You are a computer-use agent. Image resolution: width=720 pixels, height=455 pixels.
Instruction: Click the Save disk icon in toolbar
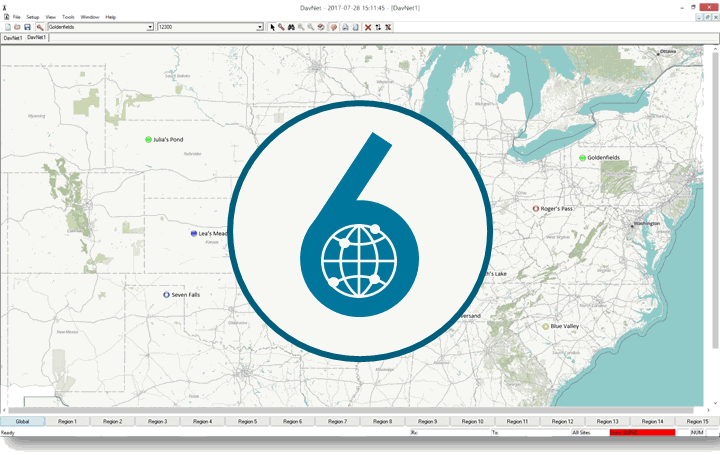click(27, 28)
